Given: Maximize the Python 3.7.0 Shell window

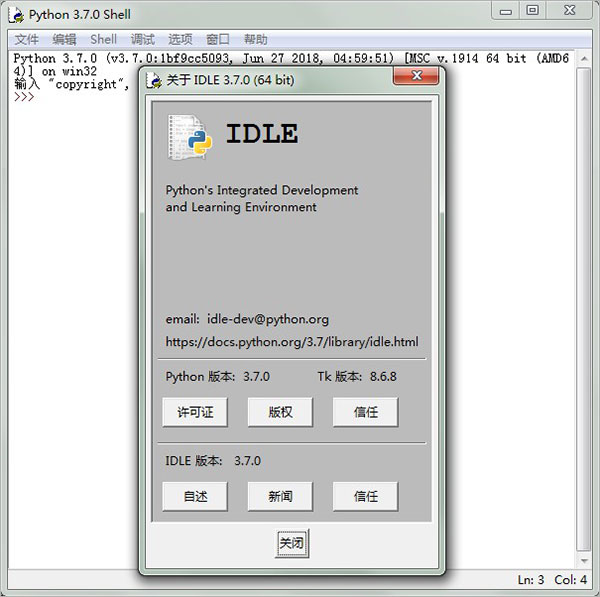Looking at the screenshot, I should [532, 11].
